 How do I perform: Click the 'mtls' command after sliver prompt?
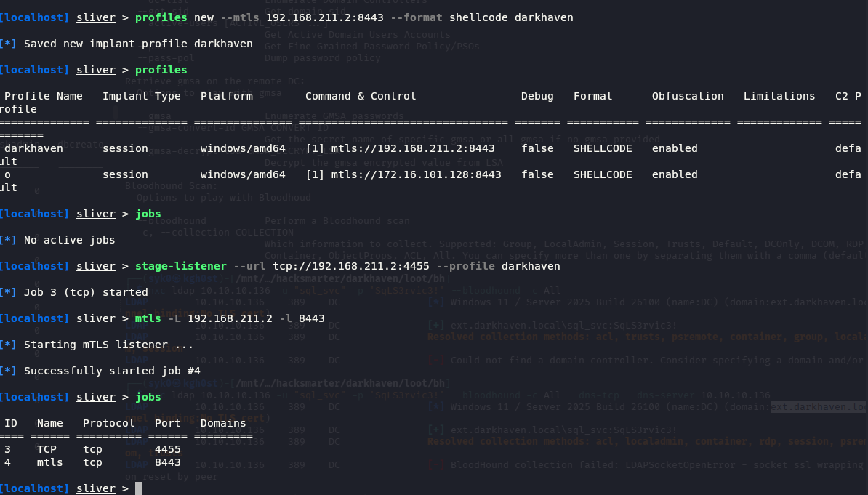148,319
